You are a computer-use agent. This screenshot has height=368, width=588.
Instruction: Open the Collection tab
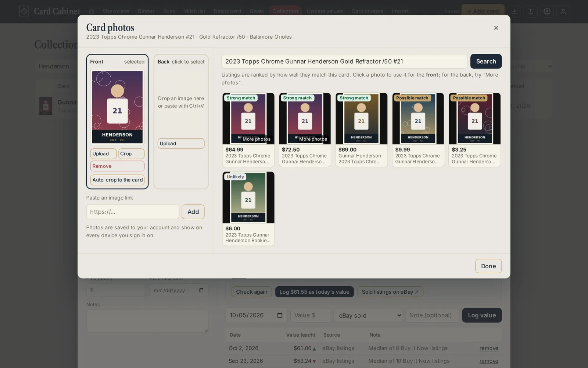(285, 11)
